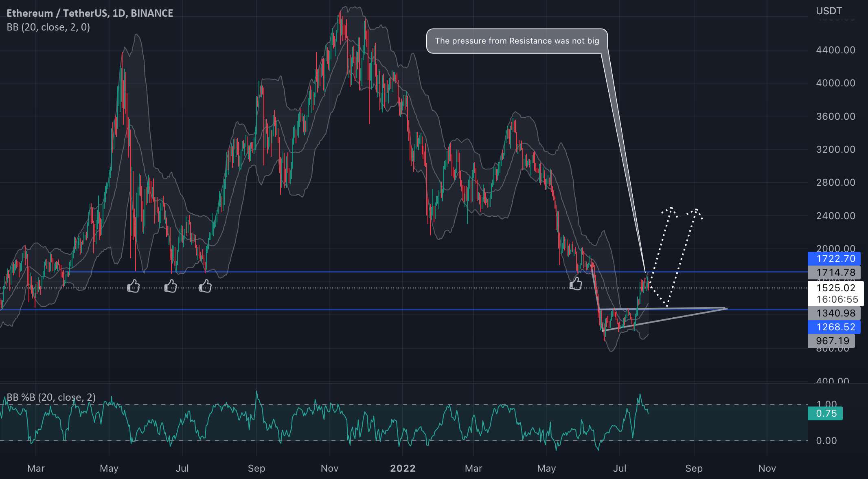Click the 2400.00 price axis label

point(835,216)
